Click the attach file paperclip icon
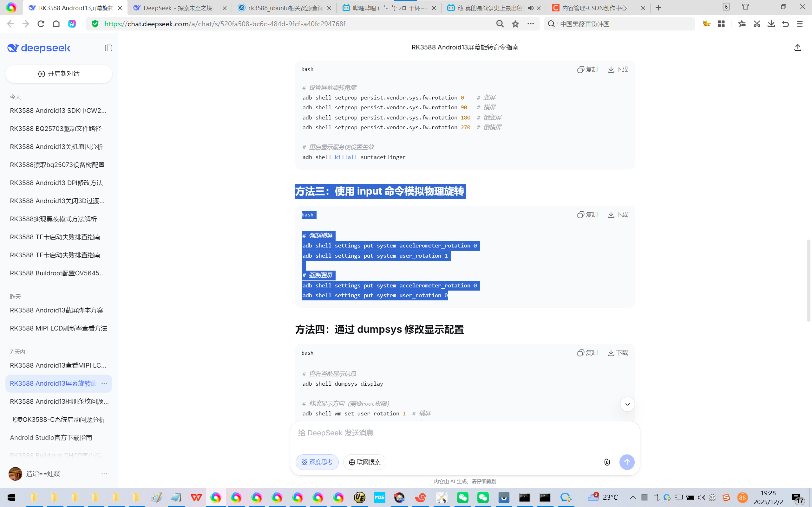 (x=607, y=462)
